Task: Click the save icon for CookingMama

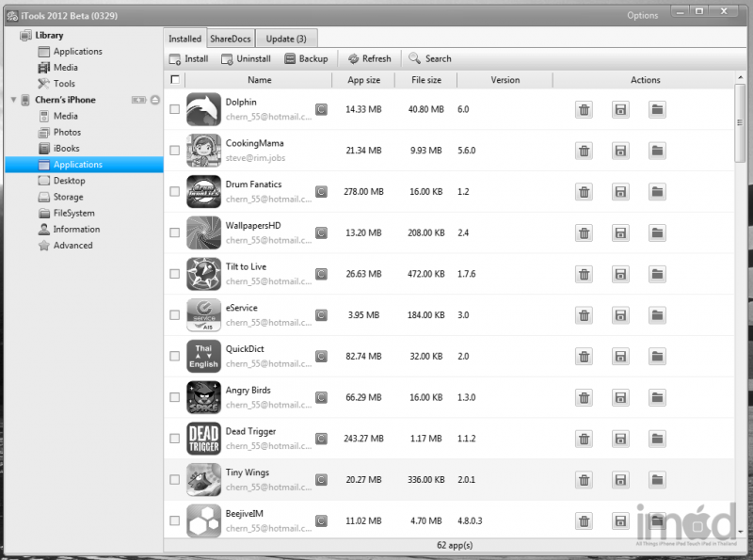Action: (x=620, y=152)
